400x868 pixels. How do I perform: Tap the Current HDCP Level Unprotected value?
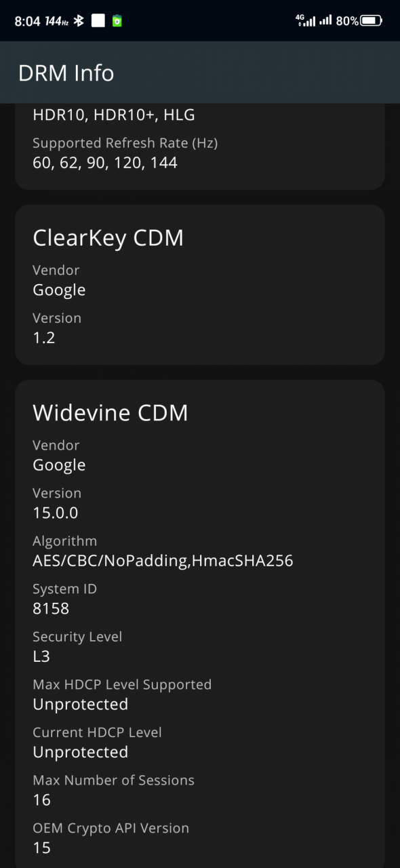click(81, 752)
